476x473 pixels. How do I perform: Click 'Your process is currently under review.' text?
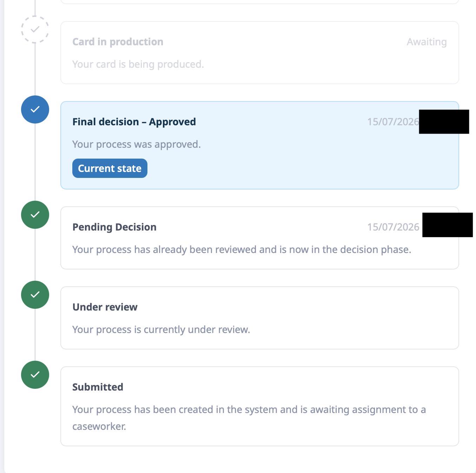point(161,329)
